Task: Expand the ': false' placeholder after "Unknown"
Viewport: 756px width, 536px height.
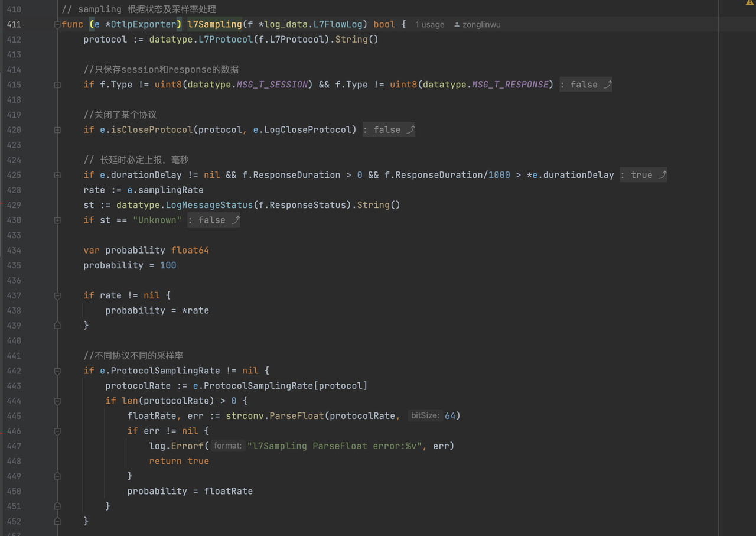Action: pyautogui.click(x=213, y=220)
